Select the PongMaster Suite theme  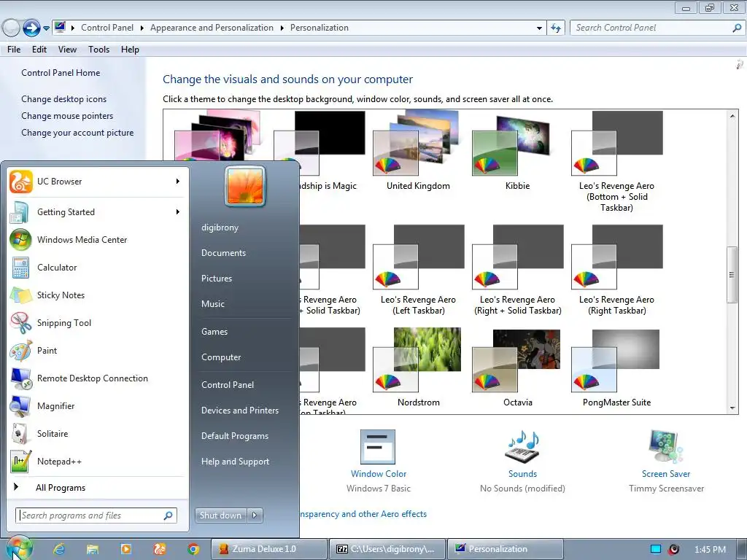[x=616, y=367]
